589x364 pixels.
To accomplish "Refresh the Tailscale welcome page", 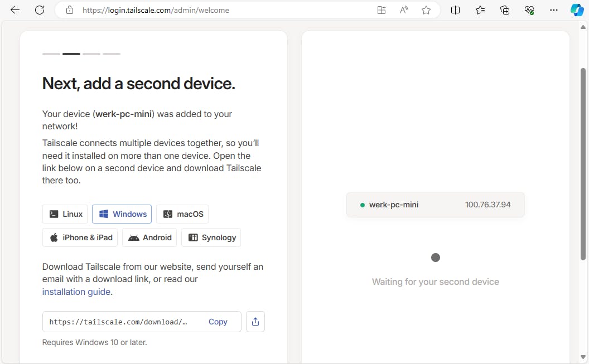I will point(40,10).
